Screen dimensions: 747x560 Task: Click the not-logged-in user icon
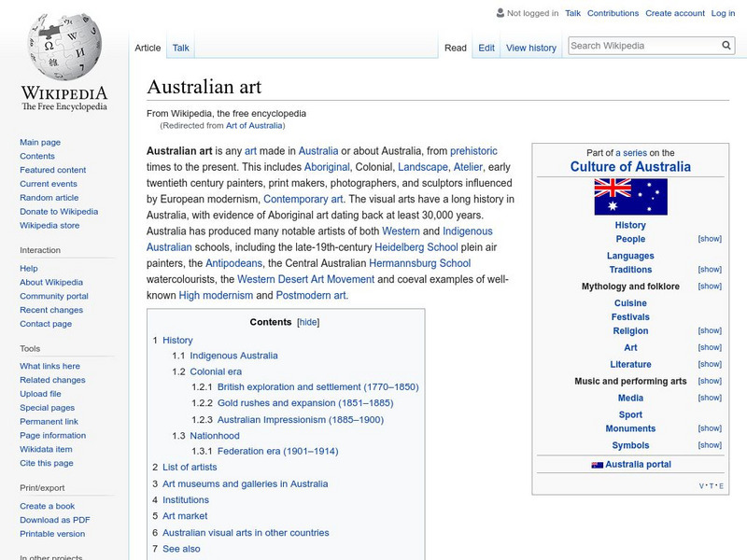click(500, 13)
